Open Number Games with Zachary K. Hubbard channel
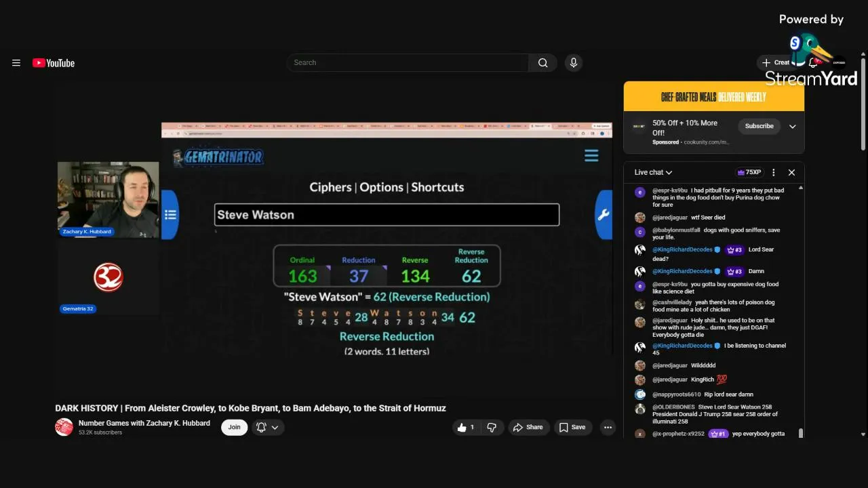This screenshot has height=488, width=868. click(144, 423)
